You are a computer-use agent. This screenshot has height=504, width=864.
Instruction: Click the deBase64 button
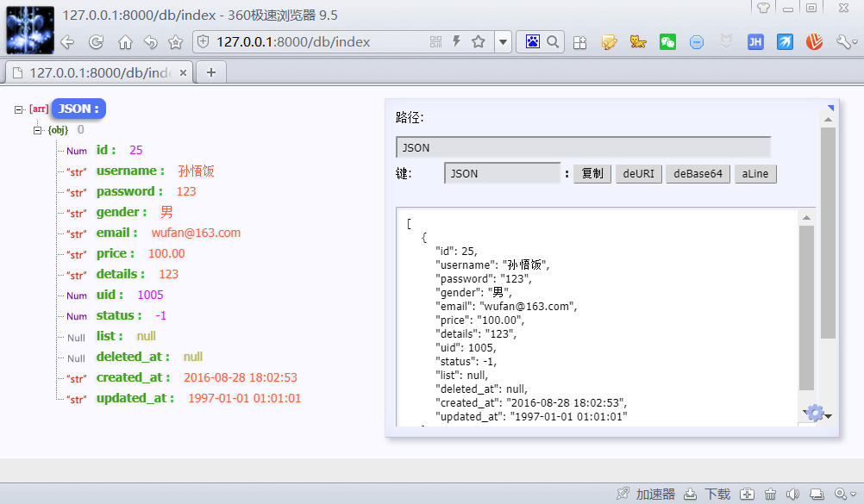point(698,173)
